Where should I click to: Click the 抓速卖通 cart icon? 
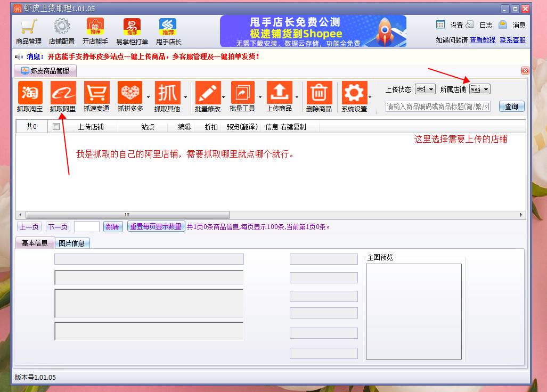point(96,96)
